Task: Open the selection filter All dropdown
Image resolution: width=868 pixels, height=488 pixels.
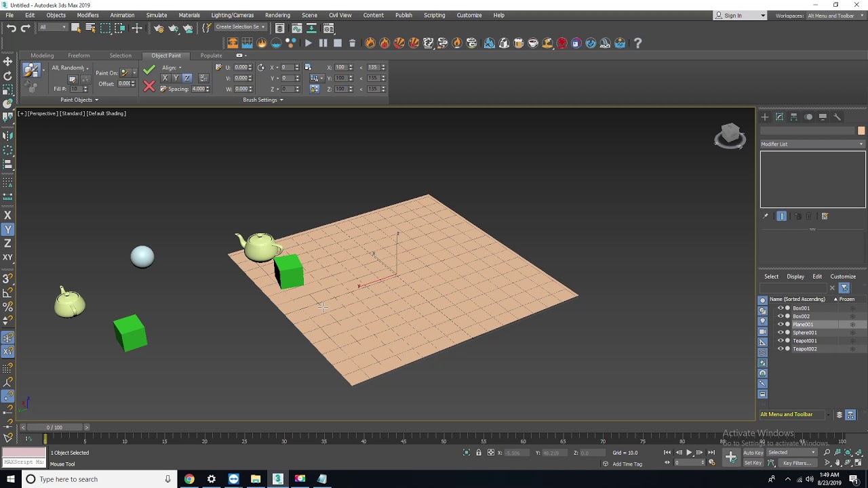Action: (52, 28)
